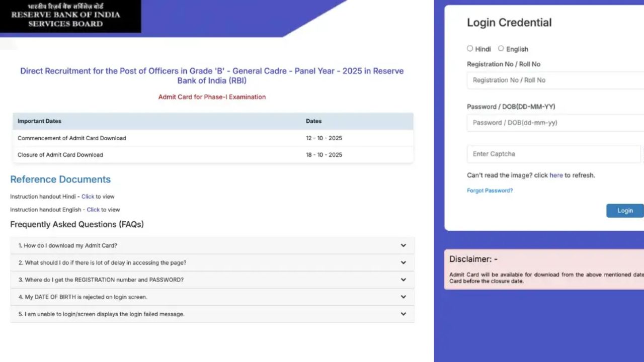Click chevron icon on the REGISTRATION number FAQ
This screenshot has width=644, height=362.
(404, 280)
